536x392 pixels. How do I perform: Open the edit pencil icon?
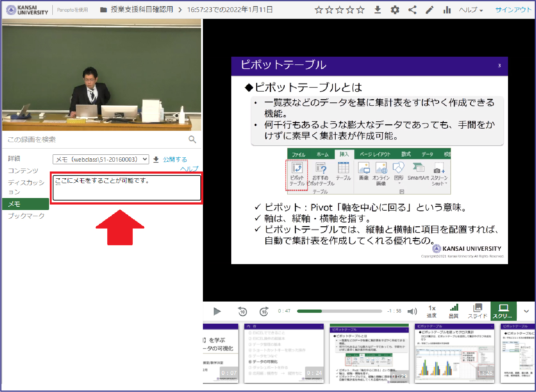429,10
